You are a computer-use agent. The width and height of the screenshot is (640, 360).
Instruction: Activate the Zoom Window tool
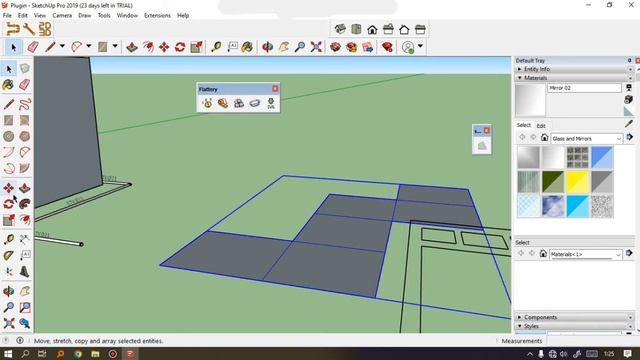(x=24, y=307)
